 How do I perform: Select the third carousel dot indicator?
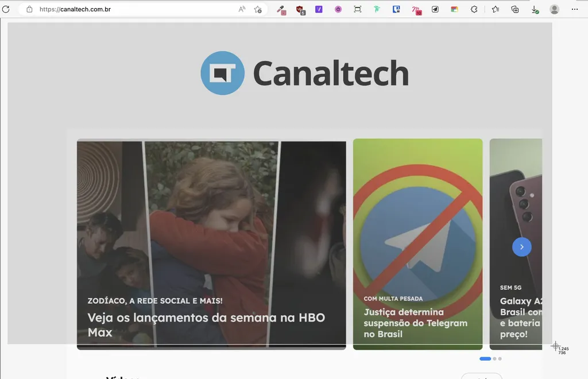(x=500, y=359)
